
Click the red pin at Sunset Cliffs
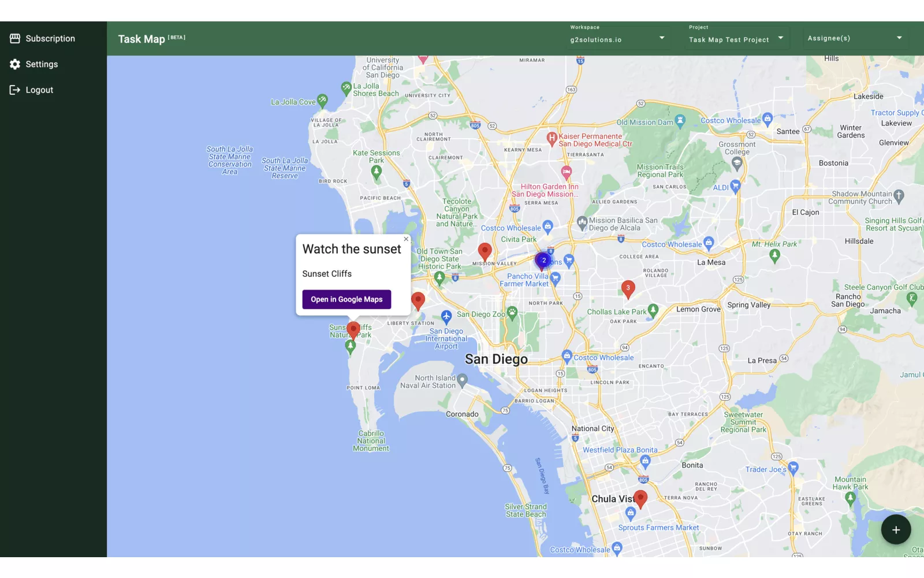(353, 330)
